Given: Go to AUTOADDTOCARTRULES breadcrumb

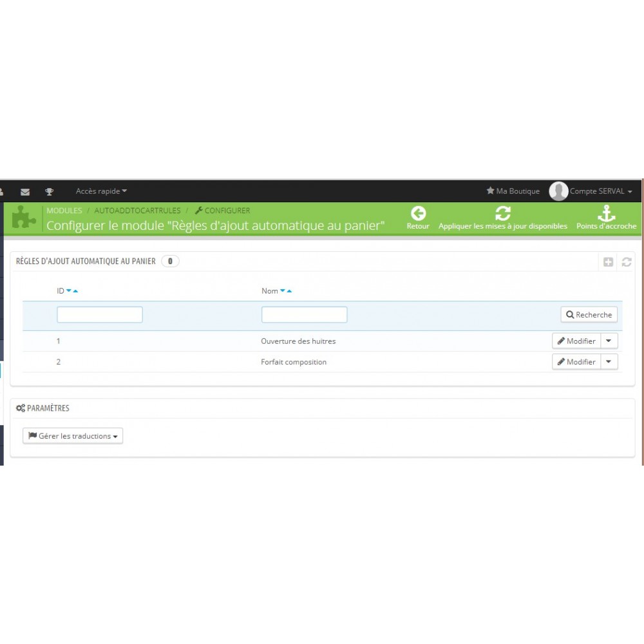Looking at the screenshot, I should pyautogui.click(x=137, y=211).
